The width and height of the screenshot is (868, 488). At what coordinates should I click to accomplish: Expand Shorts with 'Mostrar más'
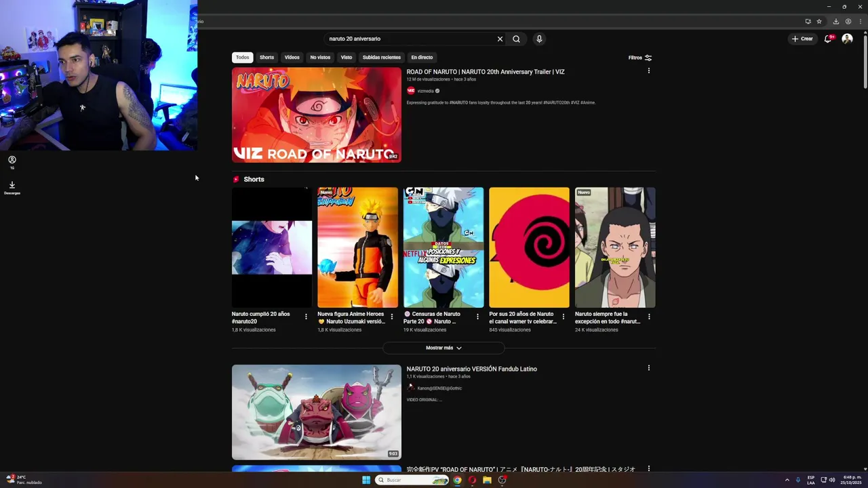pyautogui.click(x=443, y=348)
